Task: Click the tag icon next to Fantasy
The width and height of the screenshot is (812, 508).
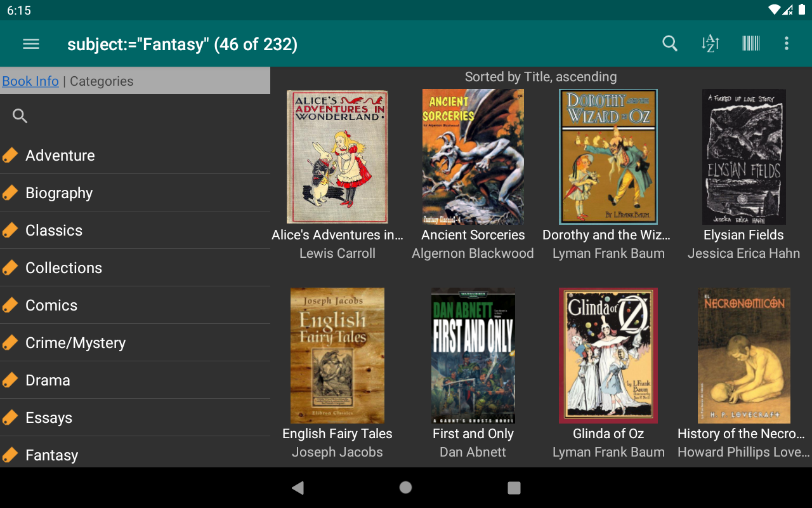Action: point(10,455)
